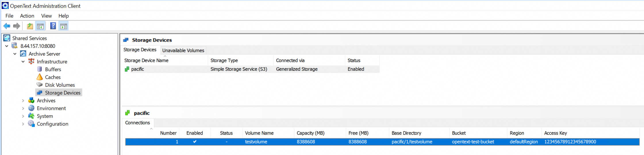Click the Caches triangle icon
Image resolution: width=644 pixels, height=155 pixels.
point(40,77)
